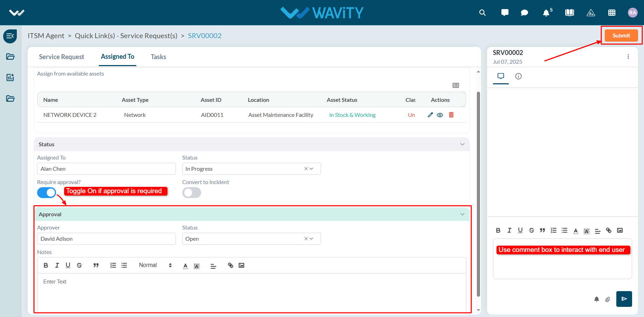Switch to the comments tab icon
This screenshot has height=317, width=644.
click(x=501, y=76)
